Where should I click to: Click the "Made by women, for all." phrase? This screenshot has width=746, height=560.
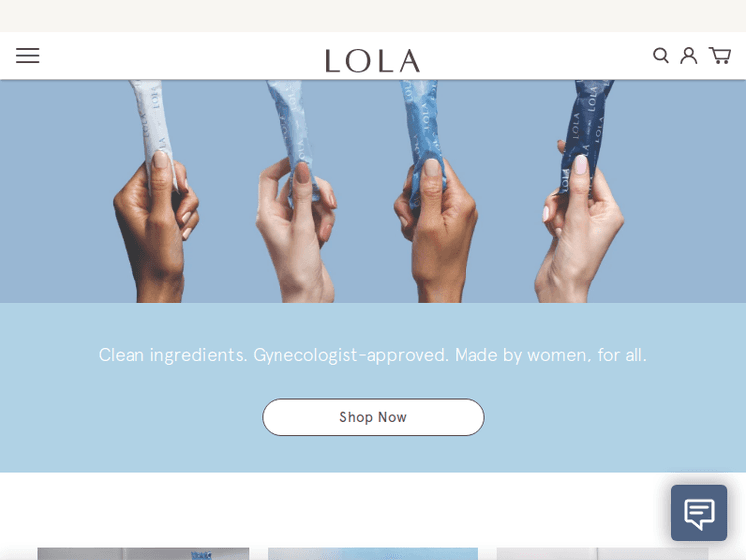click(x=550, y=355)
